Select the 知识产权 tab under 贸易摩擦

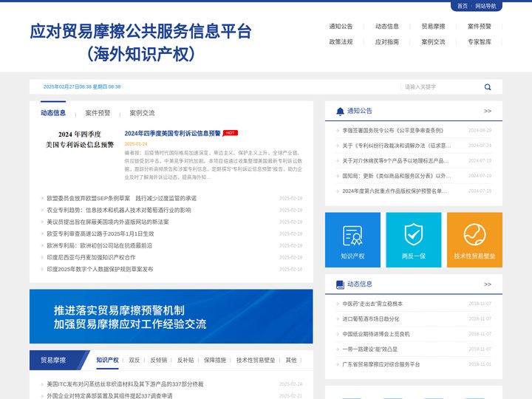107,361
